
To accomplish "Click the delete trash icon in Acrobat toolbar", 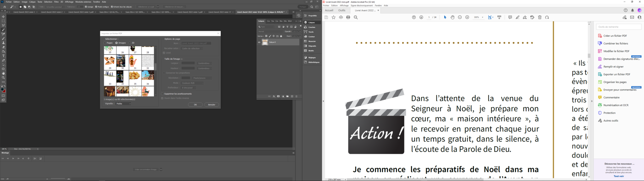I will [540, 17].
